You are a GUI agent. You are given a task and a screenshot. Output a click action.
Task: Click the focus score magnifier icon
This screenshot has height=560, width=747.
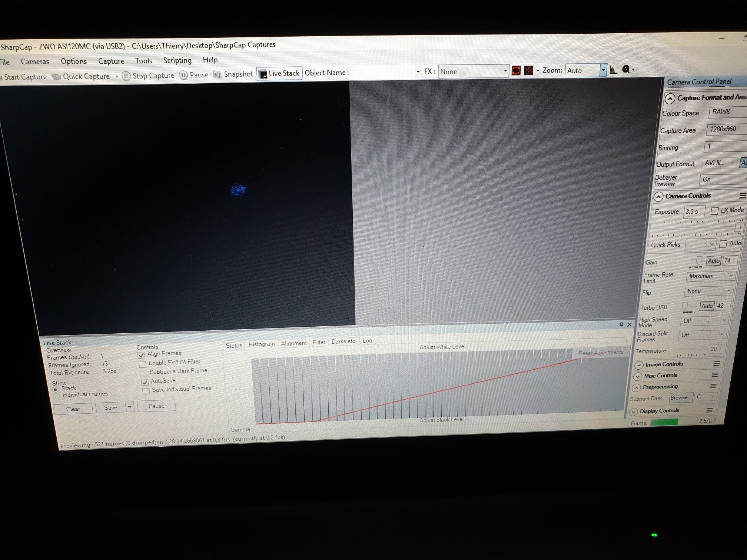pos(626,69)
